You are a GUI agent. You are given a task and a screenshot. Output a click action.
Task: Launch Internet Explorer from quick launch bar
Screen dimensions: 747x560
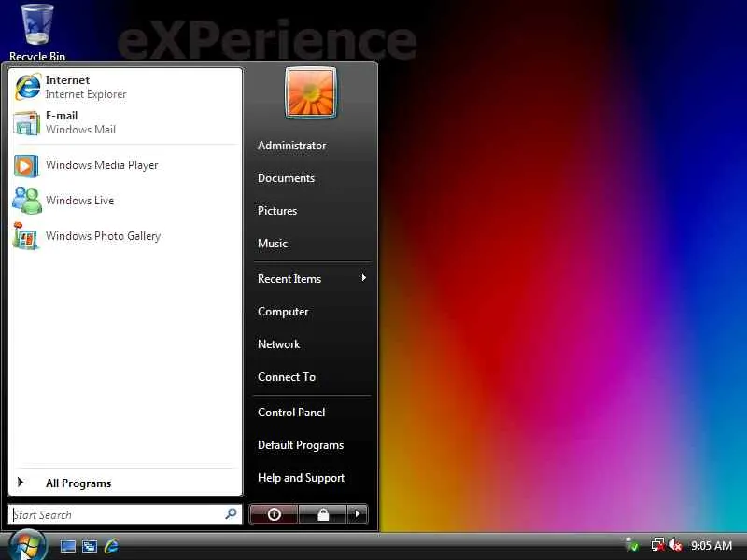111,546
